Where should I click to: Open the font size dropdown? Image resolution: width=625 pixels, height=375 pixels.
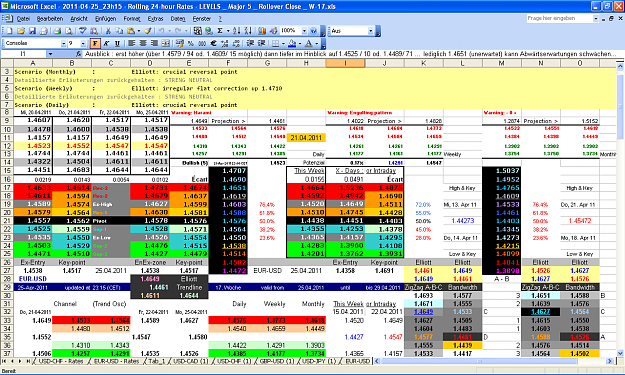[83, 43]
